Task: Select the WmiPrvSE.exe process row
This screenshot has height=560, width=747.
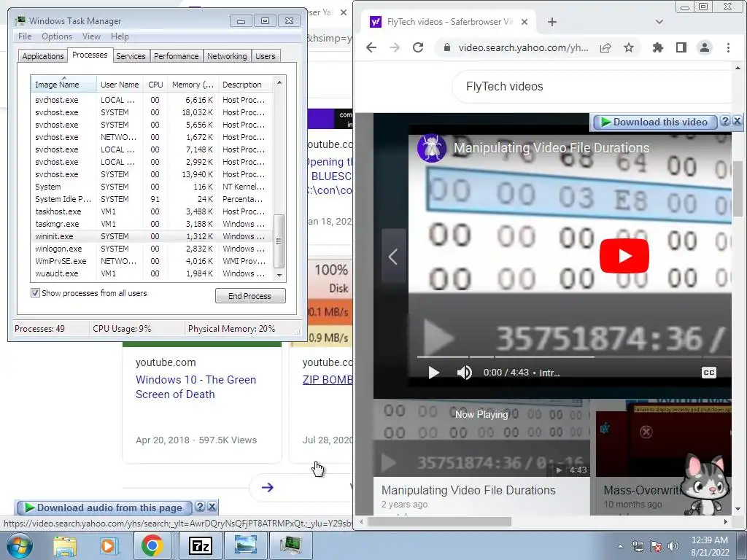Action: (x=152, y=261)
